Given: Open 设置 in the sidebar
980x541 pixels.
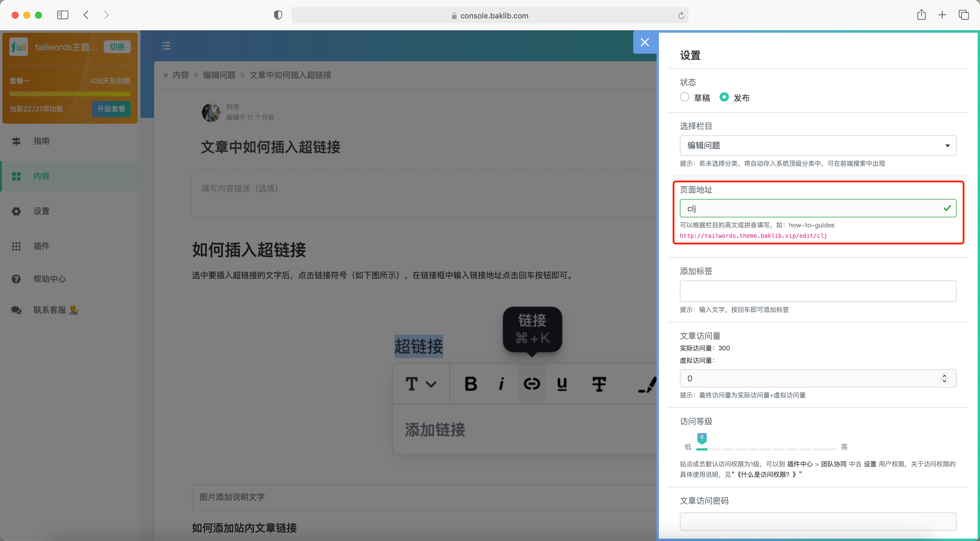Looking at the screenshot, I should 70,211.
